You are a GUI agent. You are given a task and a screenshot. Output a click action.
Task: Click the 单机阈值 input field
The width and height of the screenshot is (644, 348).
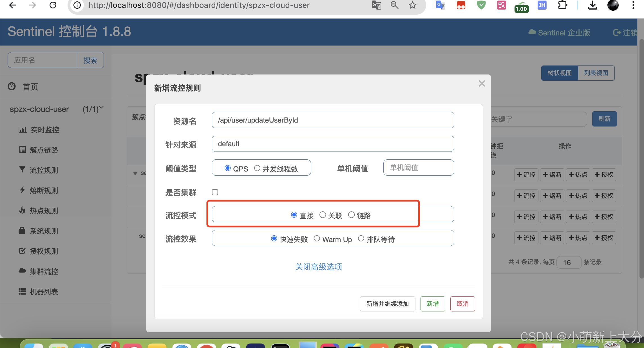point(418,168)
